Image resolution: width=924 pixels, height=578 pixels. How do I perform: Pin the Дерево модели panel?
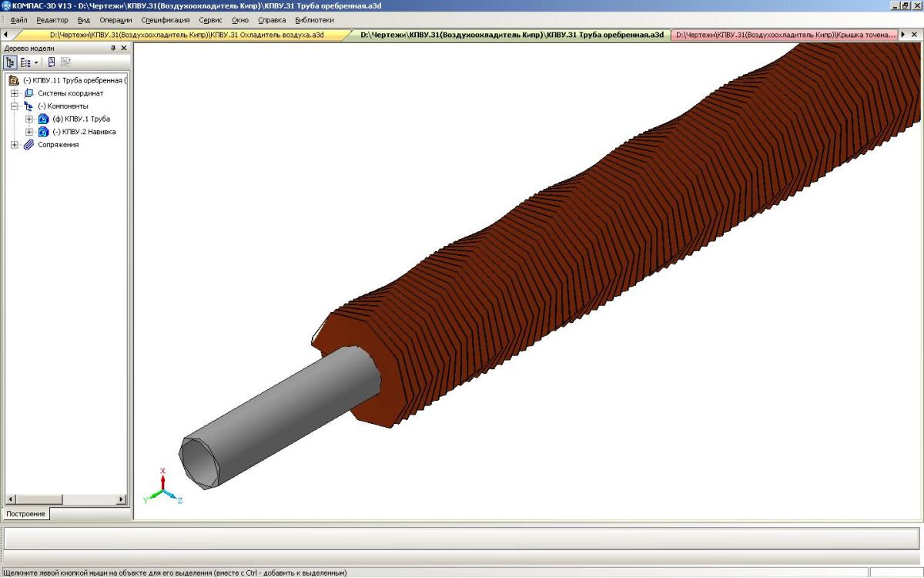(x=113, y=48)
